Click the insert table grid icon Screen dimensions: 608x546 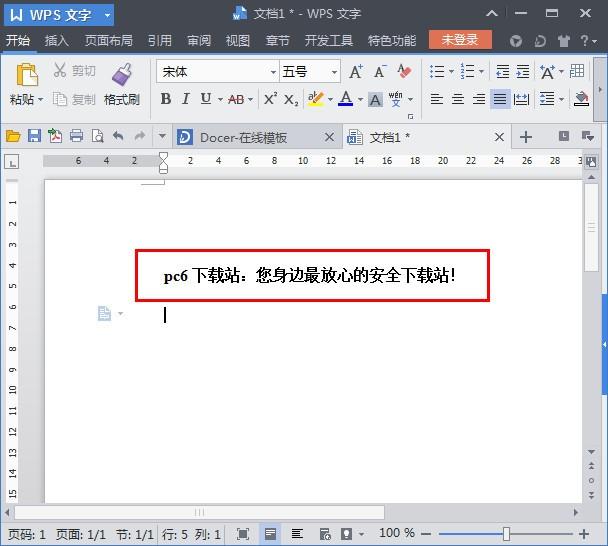577,71
